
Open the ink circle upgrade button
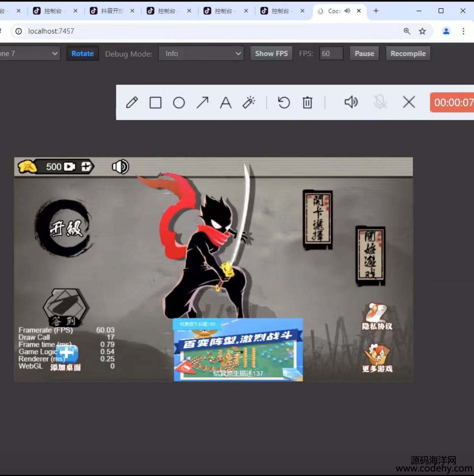[x=64, y=228]
